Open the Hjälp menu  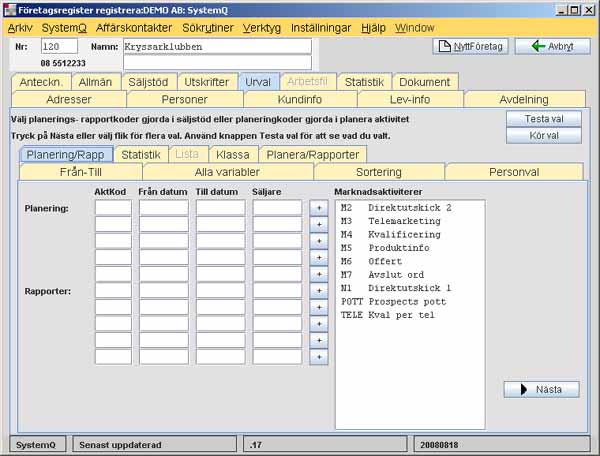click(373, 28)
